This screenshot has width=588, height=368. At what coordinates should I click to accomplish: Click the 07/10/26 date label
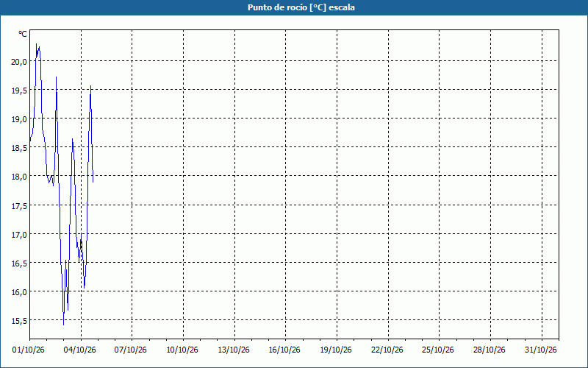click(x=131, y=350)
